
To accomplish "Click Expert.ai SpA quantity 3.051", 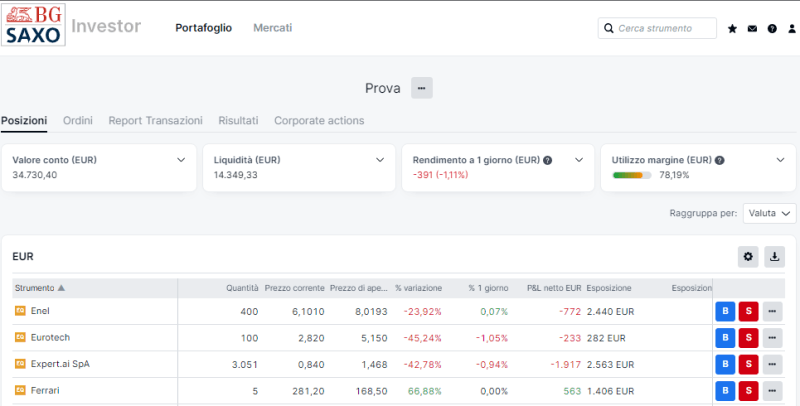I will tap(245, 365).
